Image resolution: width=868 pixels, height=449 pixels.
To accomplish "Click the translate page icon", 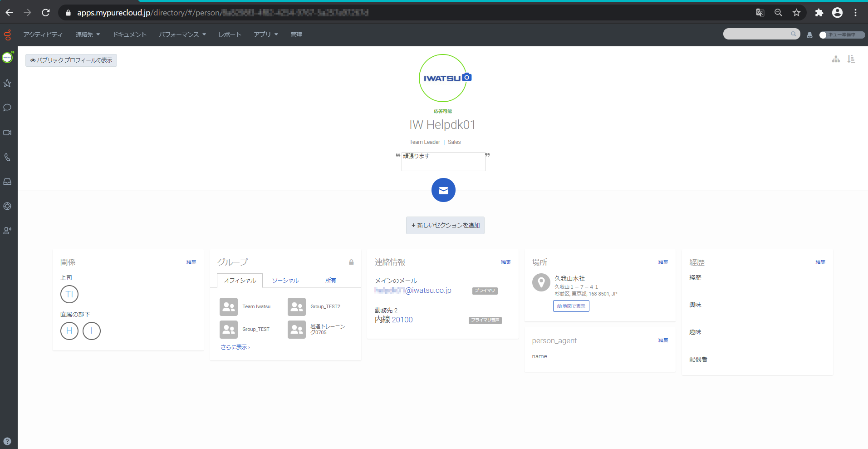I will (x=760, y=13).
